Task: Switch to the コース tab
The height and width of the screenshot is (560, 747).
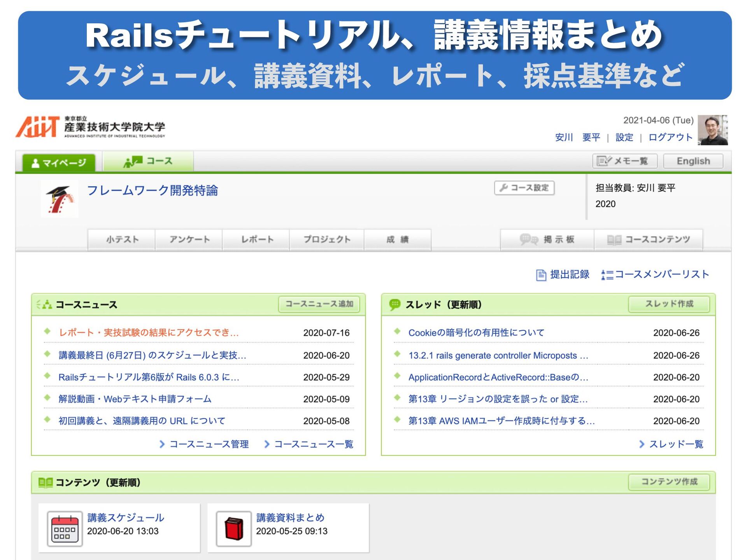Action: [x=148, y=161]
